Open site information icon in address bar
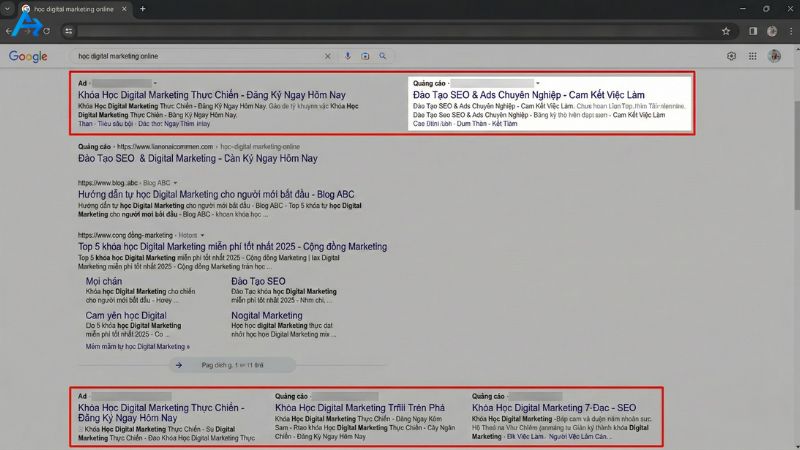The height and width of the screenshot is (450, 800). tap(68, 31)
